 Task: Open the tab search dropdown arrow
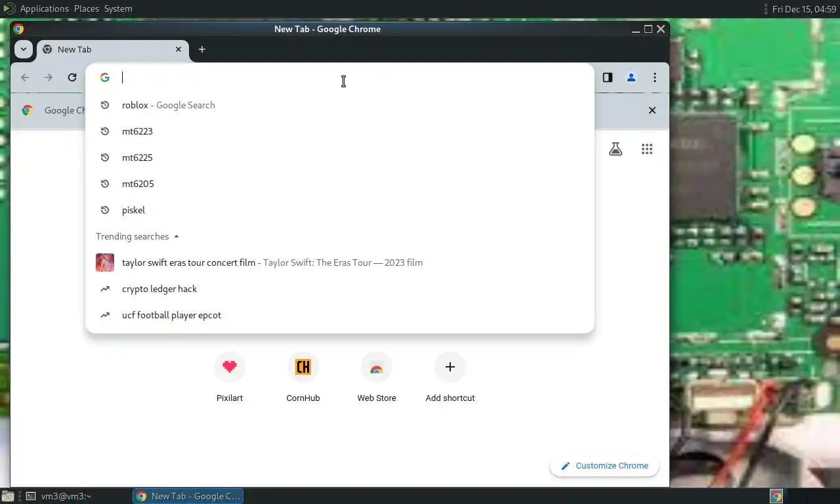pyautogui.click(x=24, y=49)
